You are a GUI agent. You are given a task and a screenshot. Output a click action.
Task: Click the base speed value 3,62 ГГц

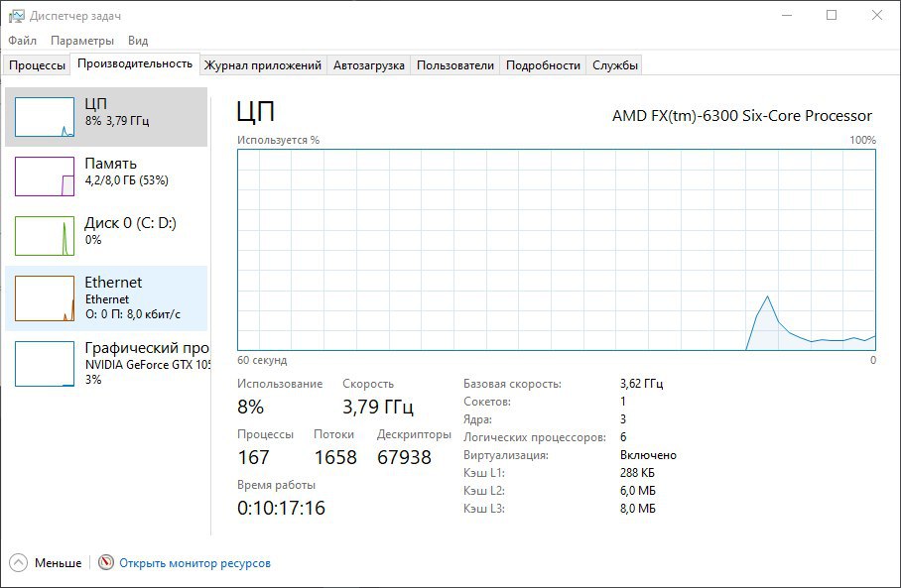point(641,384)
